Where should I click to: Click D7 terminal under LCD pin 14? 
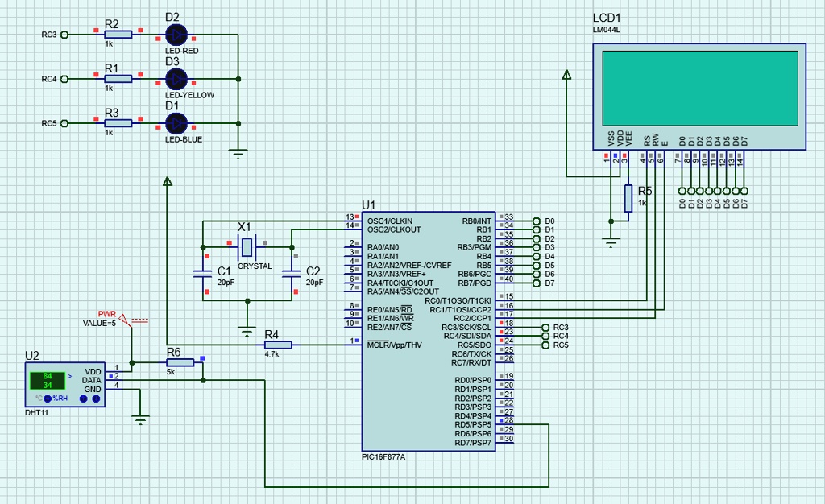point(744,192)
